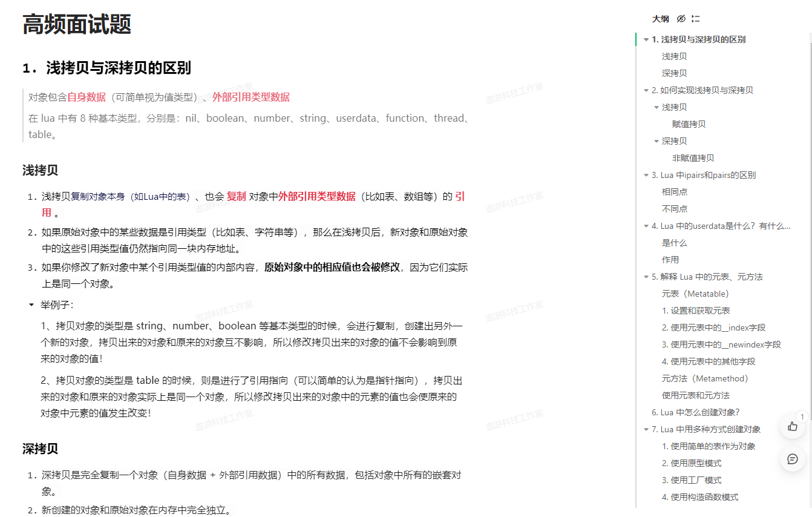Hide the outline panel using the eye-slash icon

(x=681, y=19)
